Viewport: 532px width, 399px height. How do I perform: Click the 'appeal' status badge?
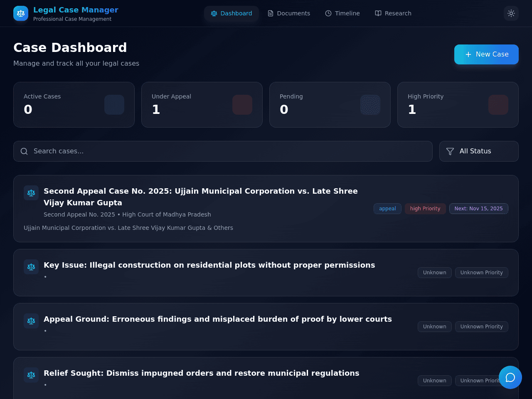(x=387, y=209)
